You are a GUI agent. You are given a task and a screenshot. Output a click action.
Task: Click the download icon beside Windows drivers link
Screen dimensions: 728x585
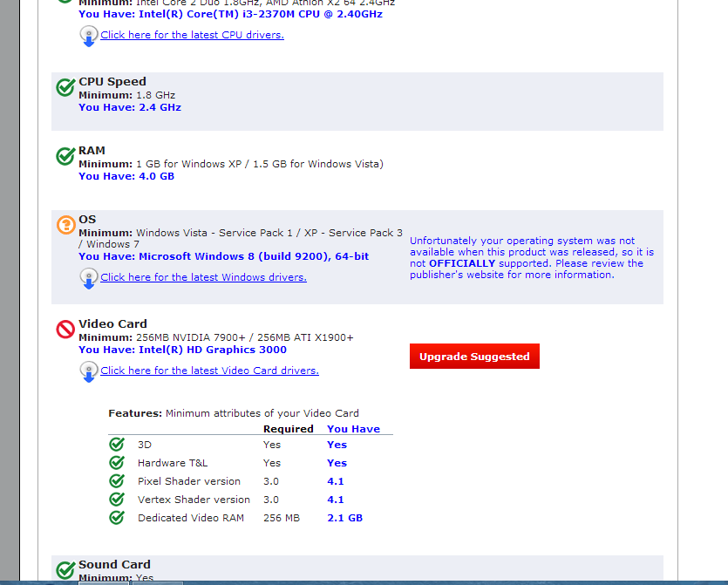point(88,278)
